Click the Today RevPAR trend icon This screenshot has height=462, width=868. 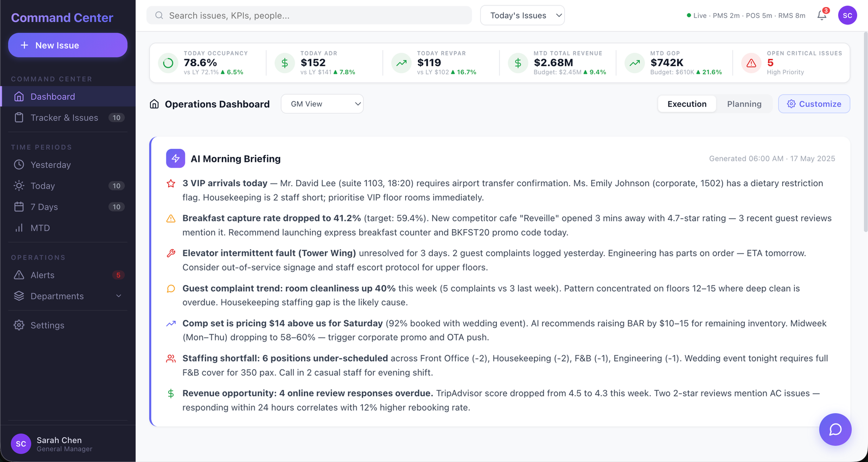pos(401,63)
